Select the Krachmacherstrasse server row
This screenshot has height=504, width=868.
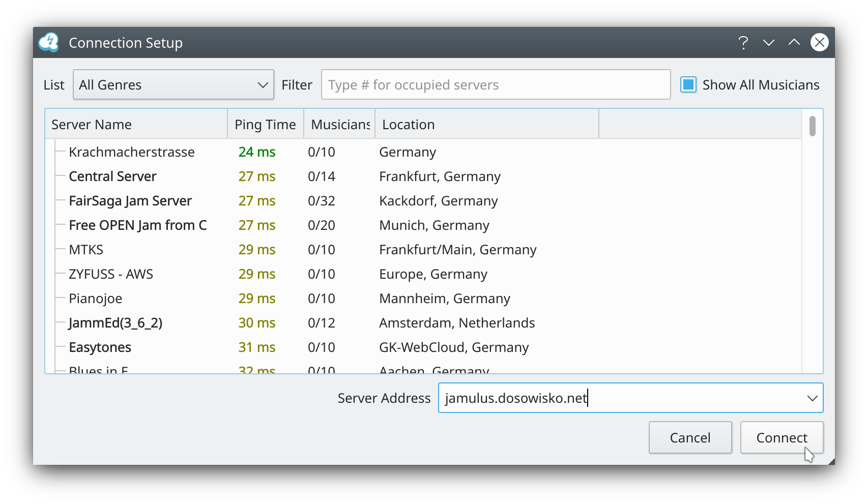click(x=132, y=152)
